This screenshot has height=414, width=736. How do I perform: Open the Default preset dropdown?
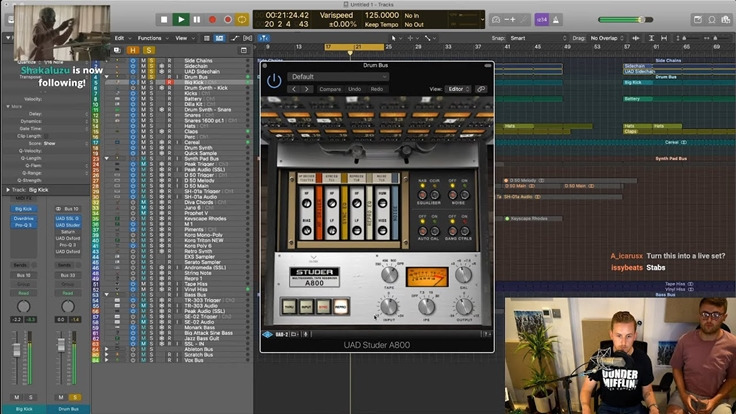(x=338, y=76)
